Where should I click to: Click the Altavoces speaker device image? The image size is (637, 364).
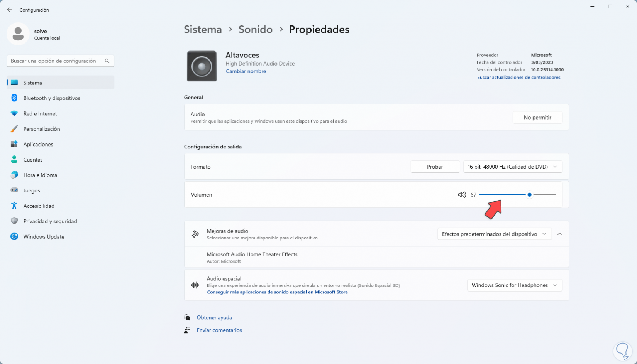(x=202, y=66)
